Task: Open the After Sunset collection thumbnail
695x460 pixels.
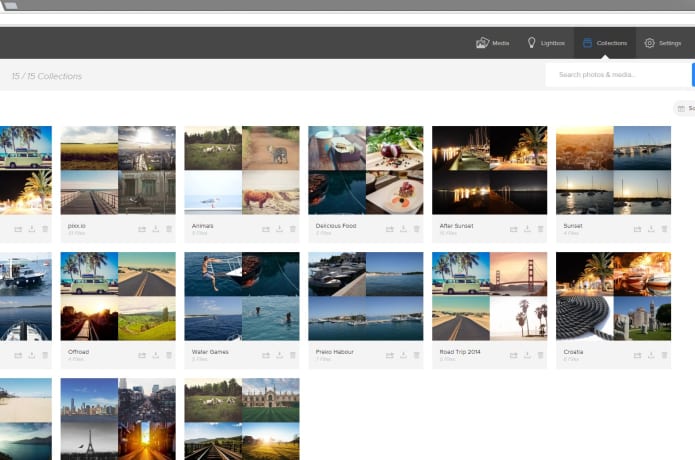Action: [x=490, y=170]
